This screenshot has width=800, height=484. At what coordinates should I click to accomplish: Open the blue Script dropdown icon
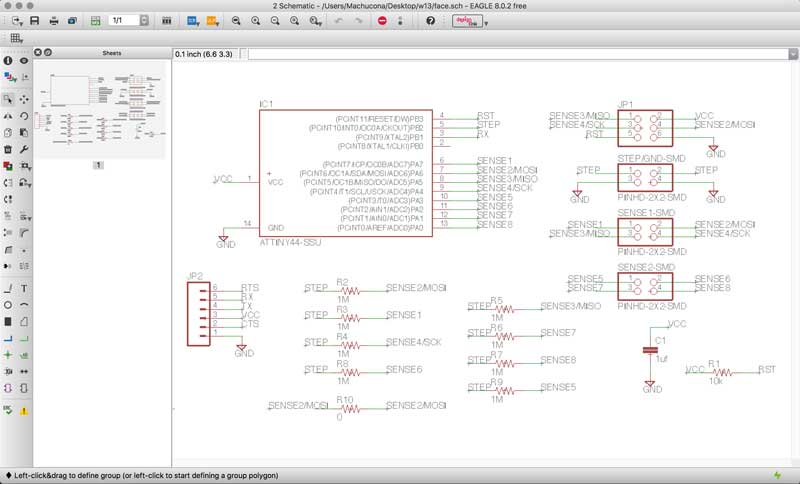[x=193, y=21]
